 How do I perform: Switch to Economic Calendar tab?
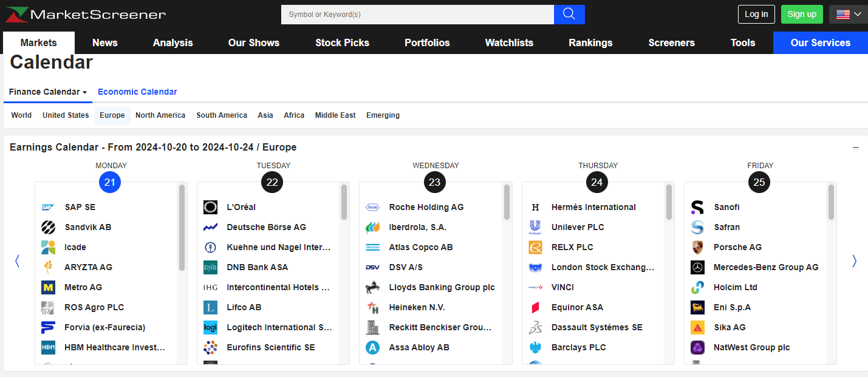(x=137, y=92)
